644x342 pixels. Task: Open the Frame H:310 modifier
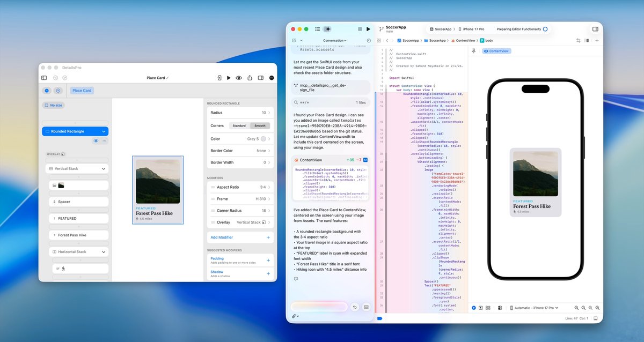pos(240,199)
